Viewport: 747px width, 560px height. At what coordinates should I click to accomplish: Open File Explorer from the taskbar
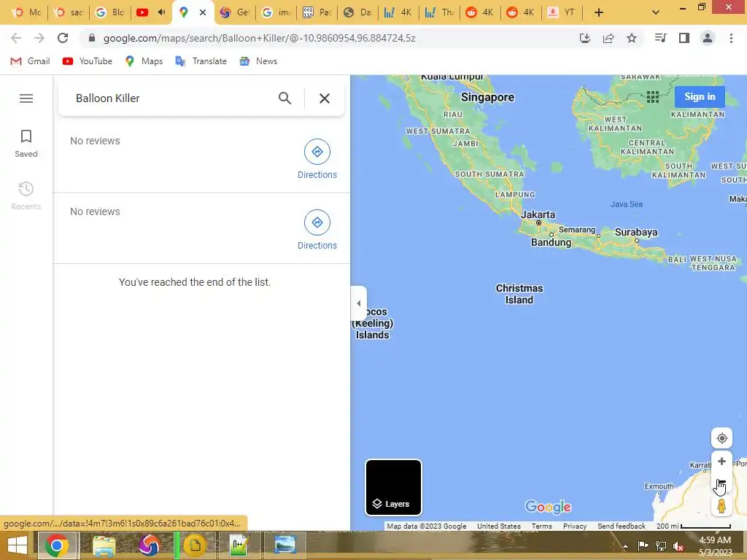point(104,545)
